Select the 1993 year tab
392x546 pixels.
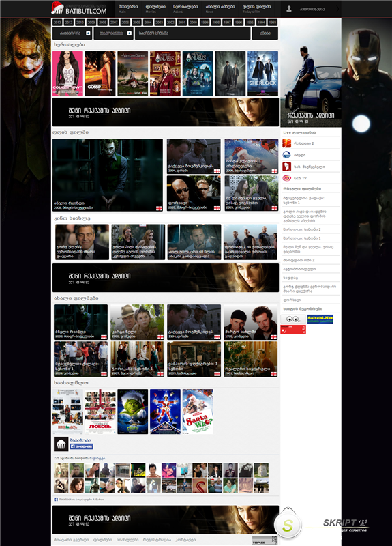coord(272,23)
